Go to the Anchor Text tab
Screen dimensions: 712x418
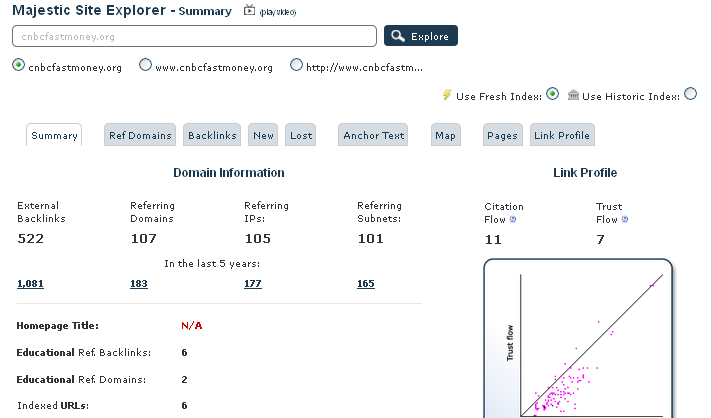(373, 135)
